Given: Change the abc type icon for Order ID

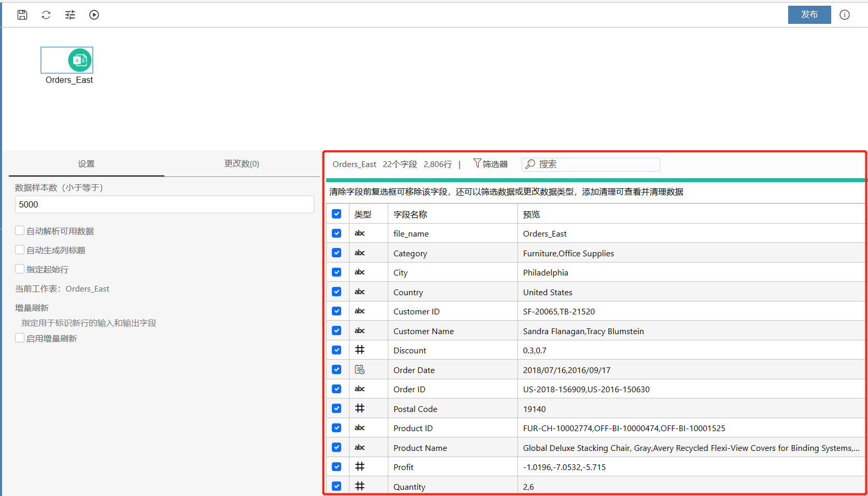Looking at the screenshot, I should 360,389.
